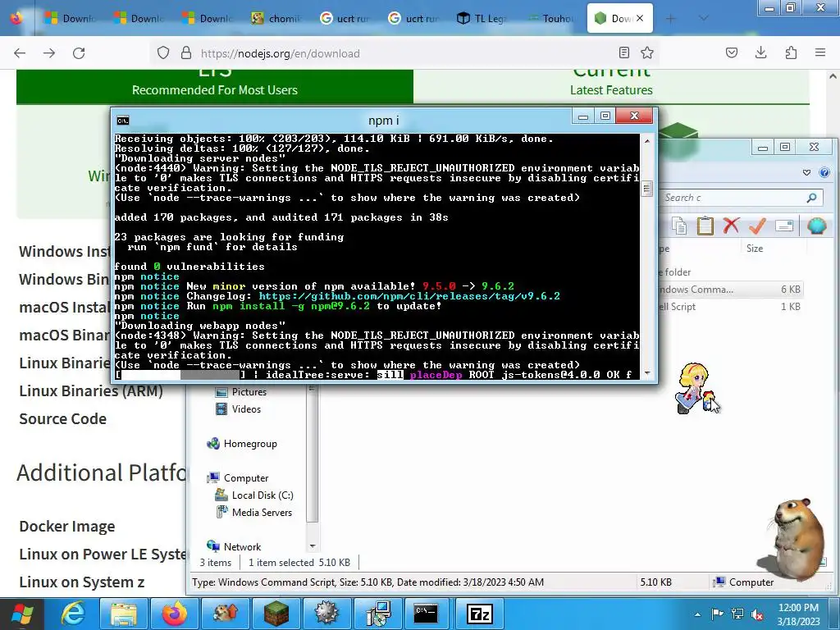Viewport: 840px width, 630px height.
Task: Show site security padlock information
Action: (186, 53)
